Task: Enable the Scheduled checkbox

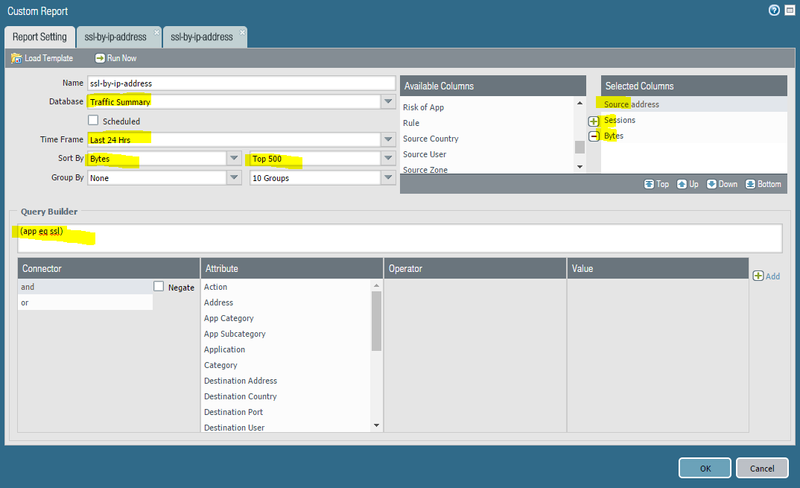Action: click(94, 121)
